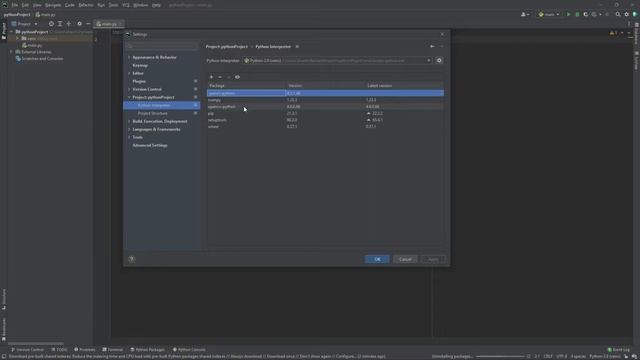Open the Terminal tool window

[x=113, y=350]
